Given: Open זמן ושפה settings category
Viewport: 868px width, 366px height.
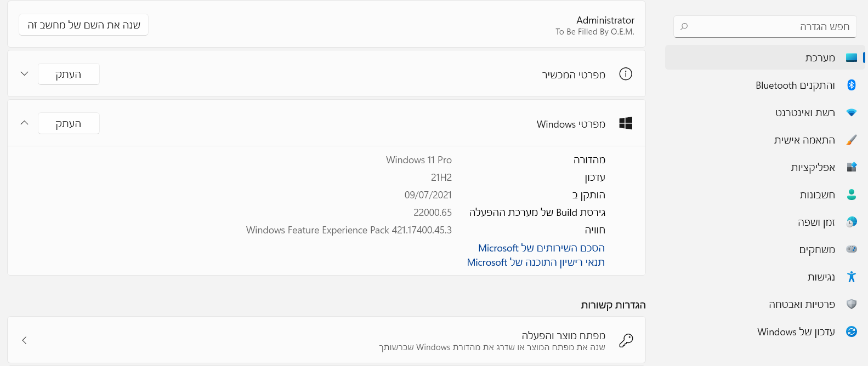Looking at the screenshot, I should [x=765, y=222].
